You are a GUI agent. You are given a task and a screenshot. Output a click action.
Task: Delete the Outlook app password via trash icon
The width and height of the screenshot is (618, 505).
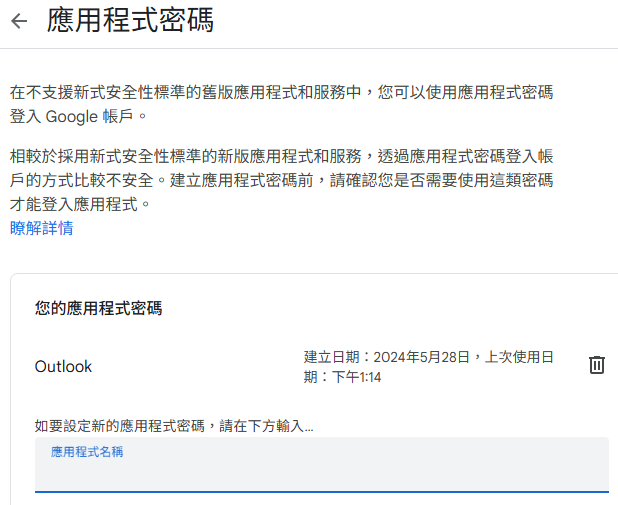[597, 365]
